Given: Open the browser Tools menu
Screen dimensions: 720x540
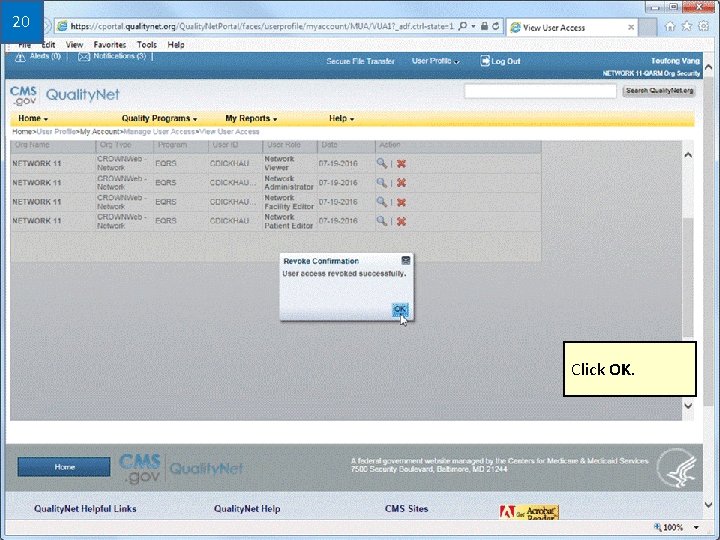Looking at the screenshot, I should tap(147, 45).
